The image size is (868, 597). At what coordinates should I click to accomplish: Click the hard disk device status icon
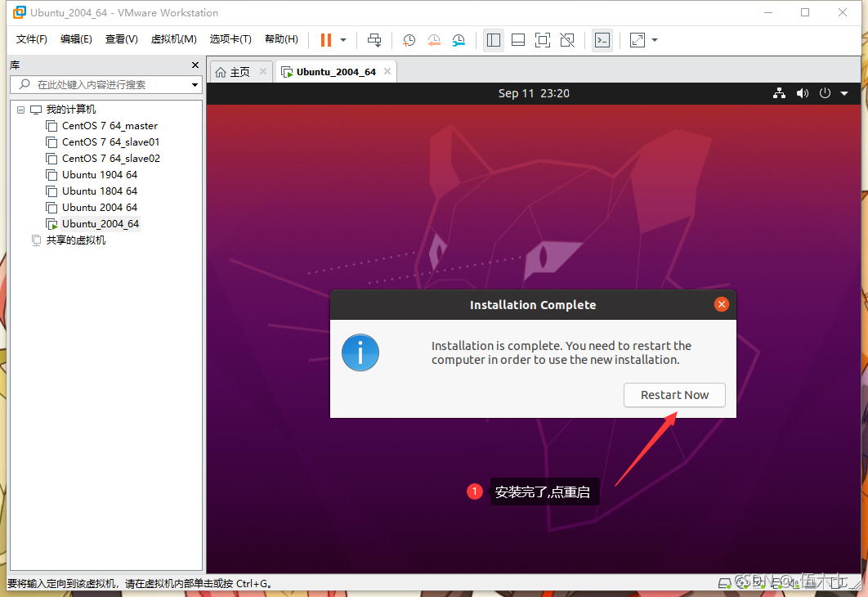[x=724, y=582]
